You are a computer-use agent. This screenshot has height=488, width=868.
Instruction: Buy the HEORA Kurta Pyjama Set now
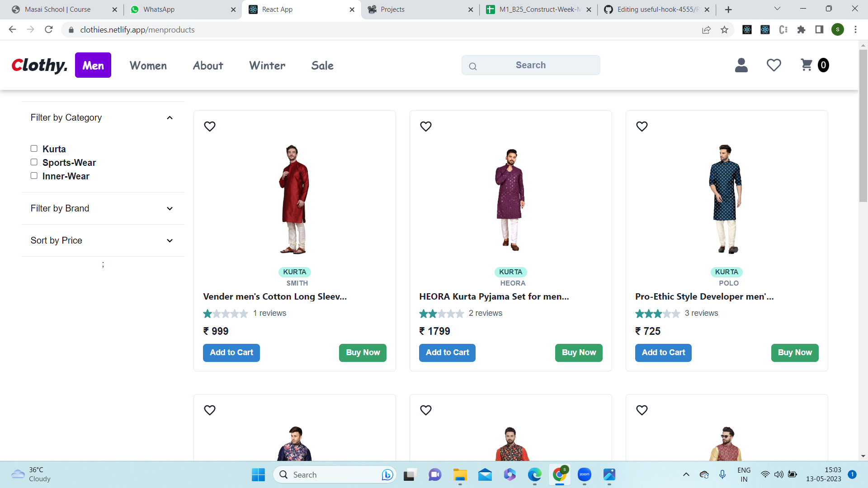[578, 352]
